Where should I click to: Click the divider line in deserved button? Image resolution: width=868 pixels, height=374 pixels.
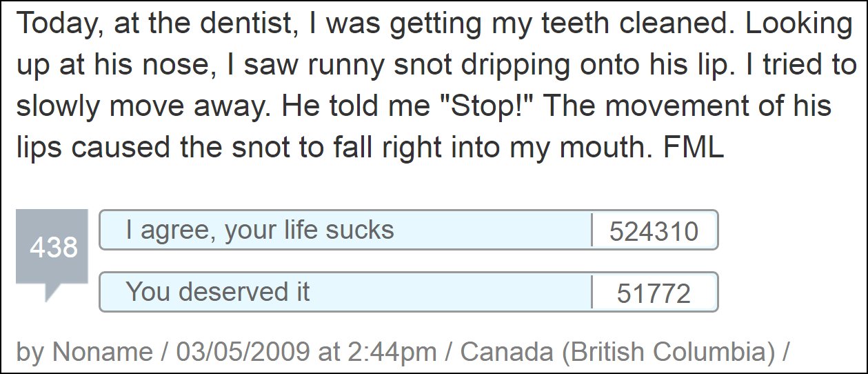pos(592,292)
